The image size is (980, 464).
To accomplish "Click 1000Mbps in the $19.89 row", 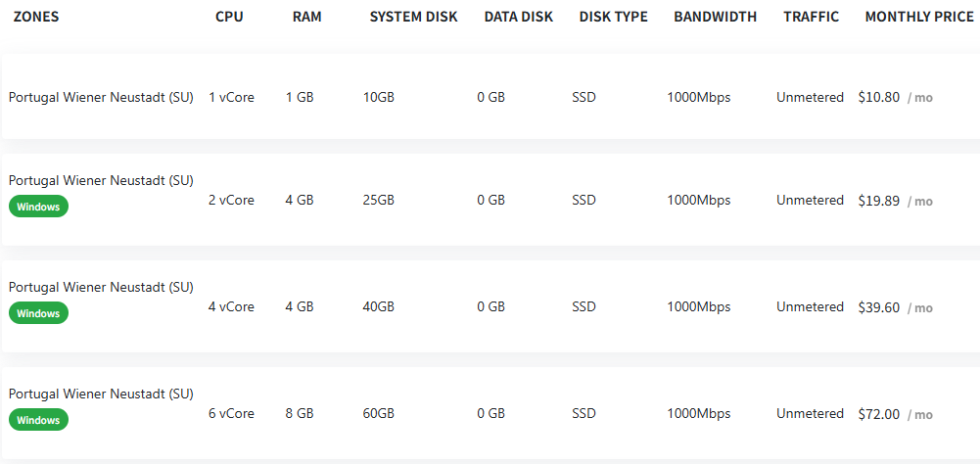I will [699, 200].
